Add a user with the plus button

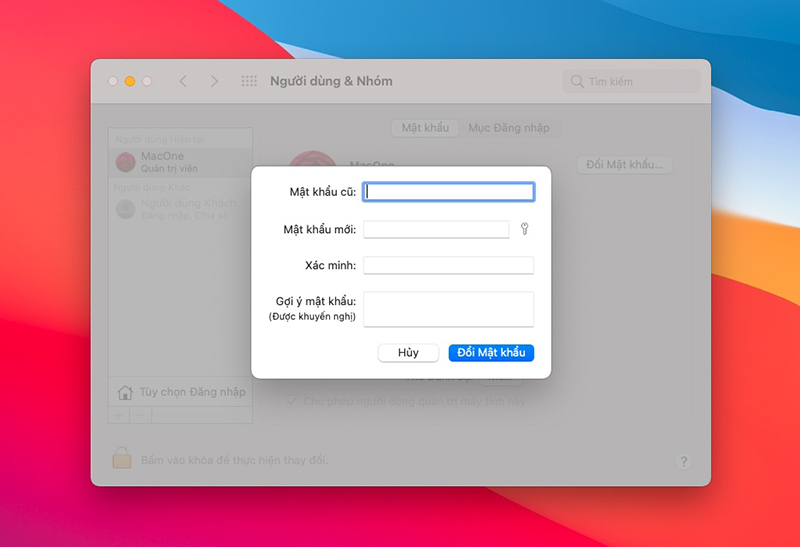click(x=118, y=415)
